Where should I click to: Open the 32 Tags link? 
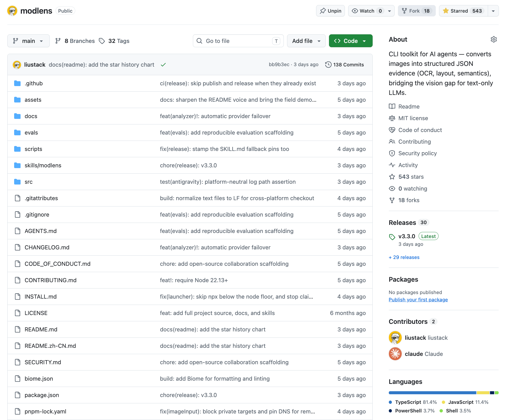(x=114, y=41)
